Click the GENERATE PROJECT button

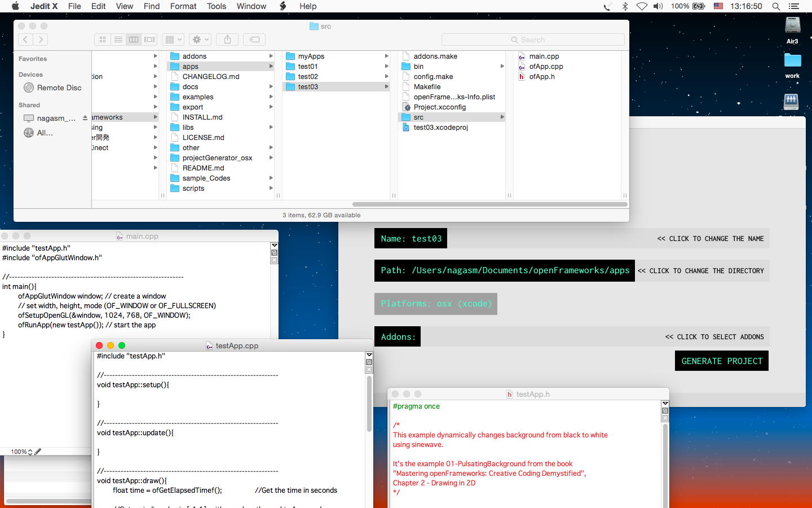(722, 361)
